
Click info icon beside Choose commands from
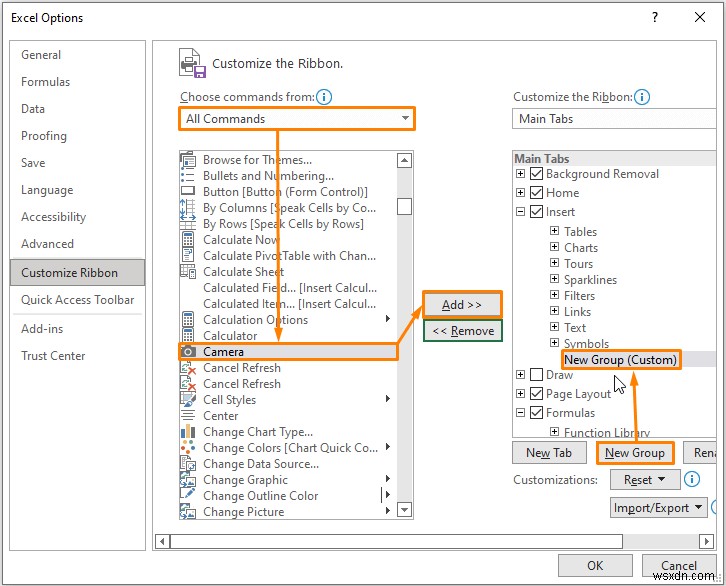[324, 97]
